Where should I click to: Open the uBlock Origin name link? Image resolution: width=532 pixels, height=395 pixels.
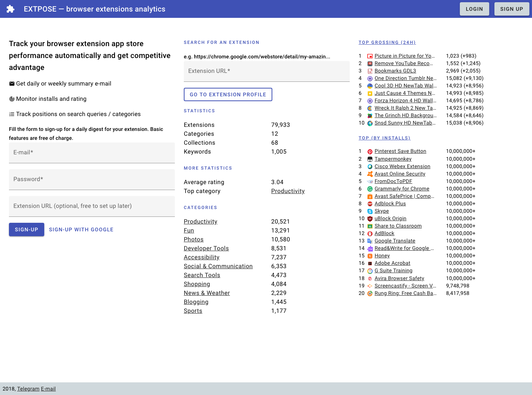[391, 219]
